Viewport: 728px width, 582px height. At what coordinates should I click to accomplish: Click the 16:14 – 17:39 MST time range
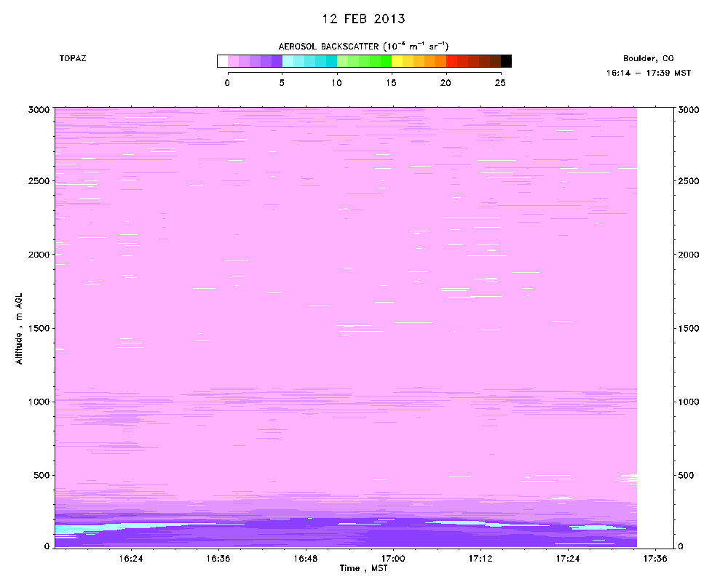(648, 73)
